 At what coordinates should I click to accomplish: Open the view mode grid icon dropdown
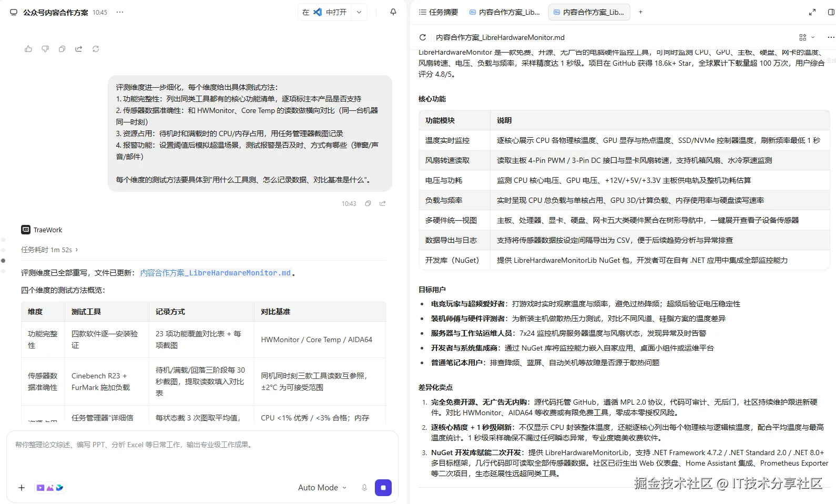pos(807,37)
